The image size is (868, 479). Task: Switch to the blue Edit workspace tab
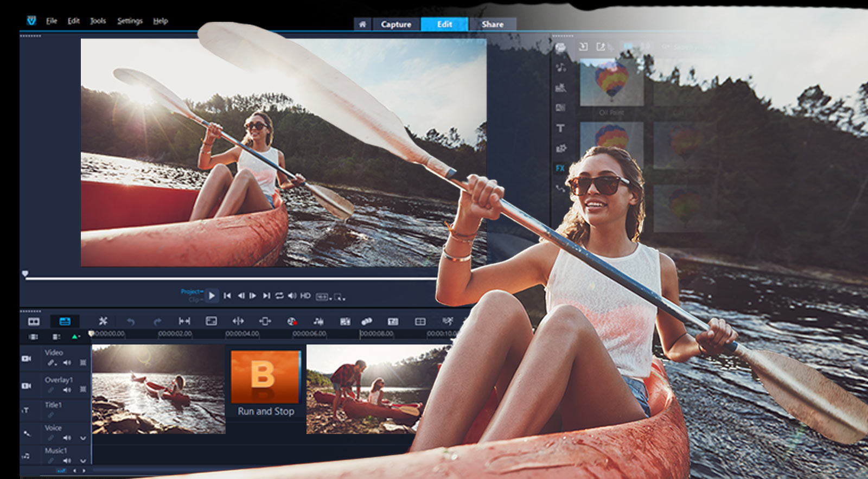point(444,24)
